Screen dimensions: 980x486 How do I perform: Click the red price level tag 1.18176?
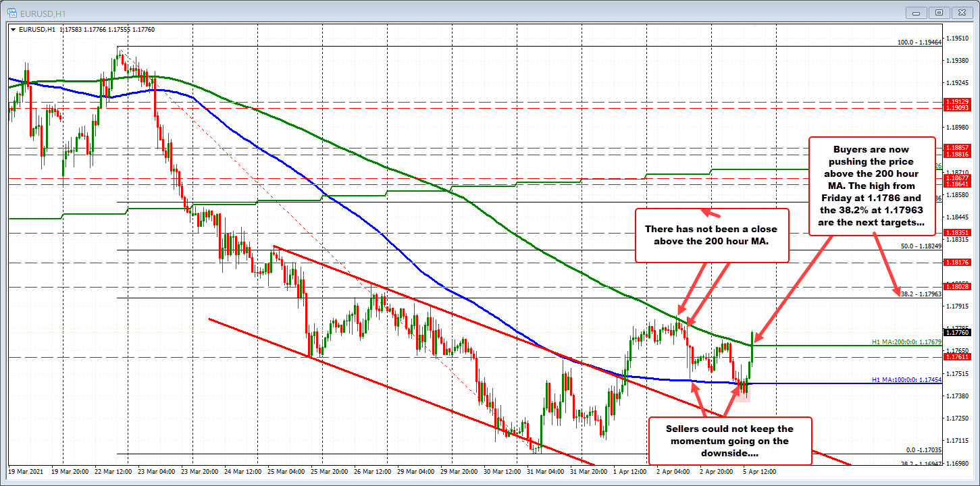click(x=958, y=262)
